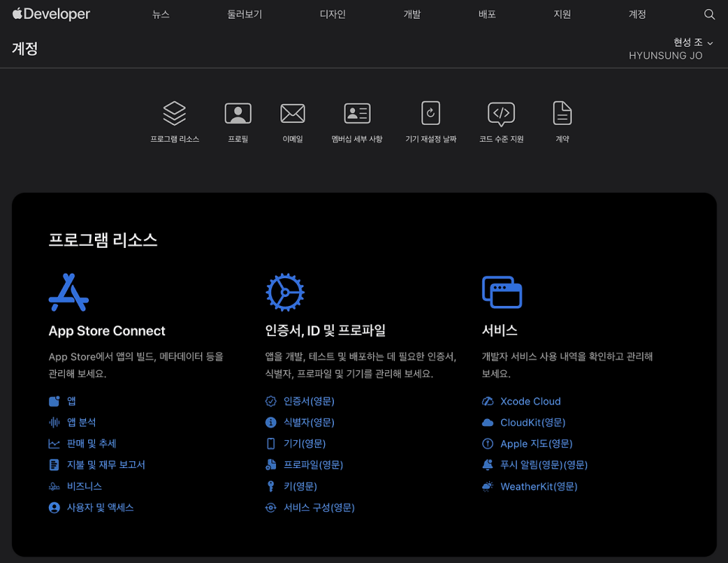The width and height of the screenshot is (728, 563).
Task: Open the 키(영문) link
Action: click(301, 486)
